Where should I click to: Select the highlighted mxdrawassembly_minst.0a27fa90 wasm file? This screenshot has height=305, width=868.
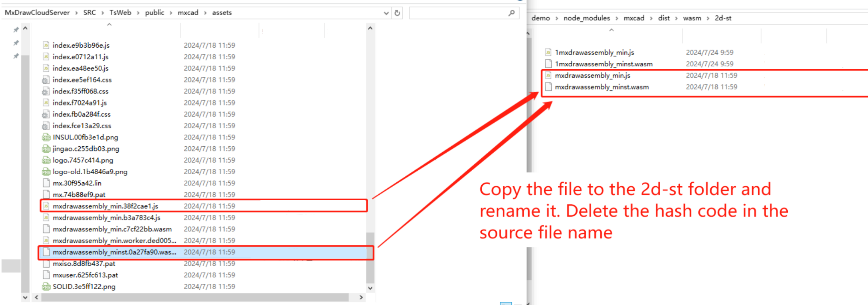point(114,252)
